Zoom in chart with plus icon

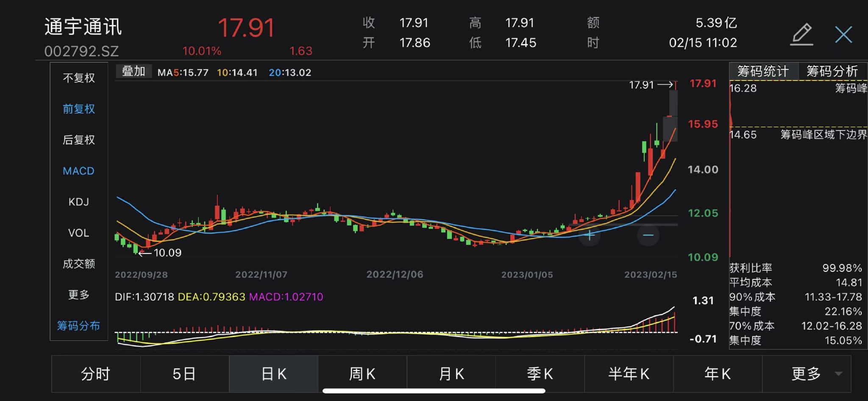(590, 235)
